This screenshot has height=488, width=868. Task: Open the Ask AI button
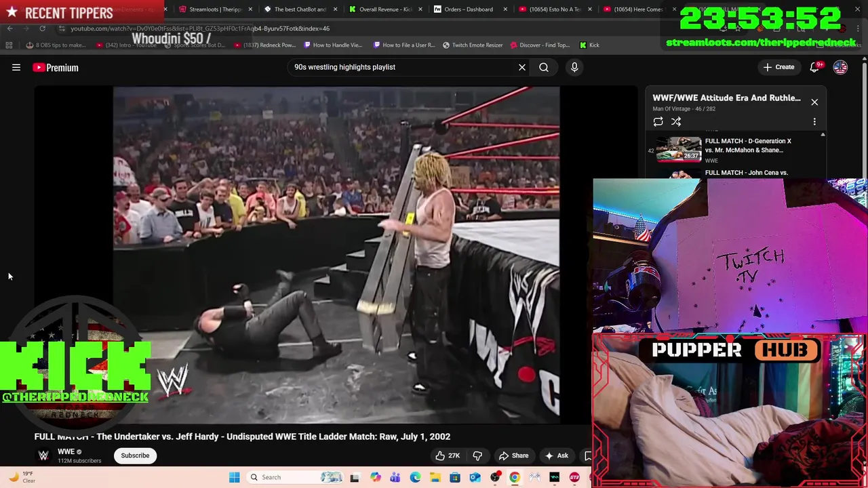(x=556, y=455)
